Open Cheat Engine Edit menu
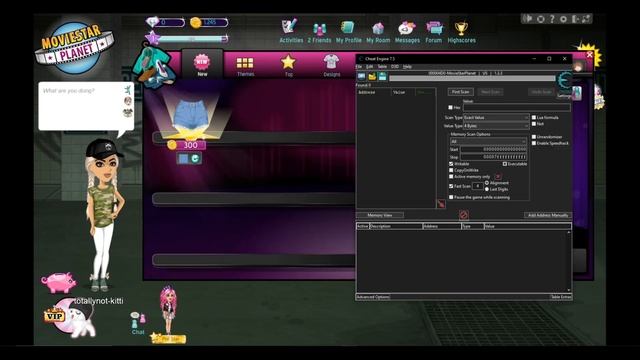This screenshot has width=640, height=360. point(369,67)
